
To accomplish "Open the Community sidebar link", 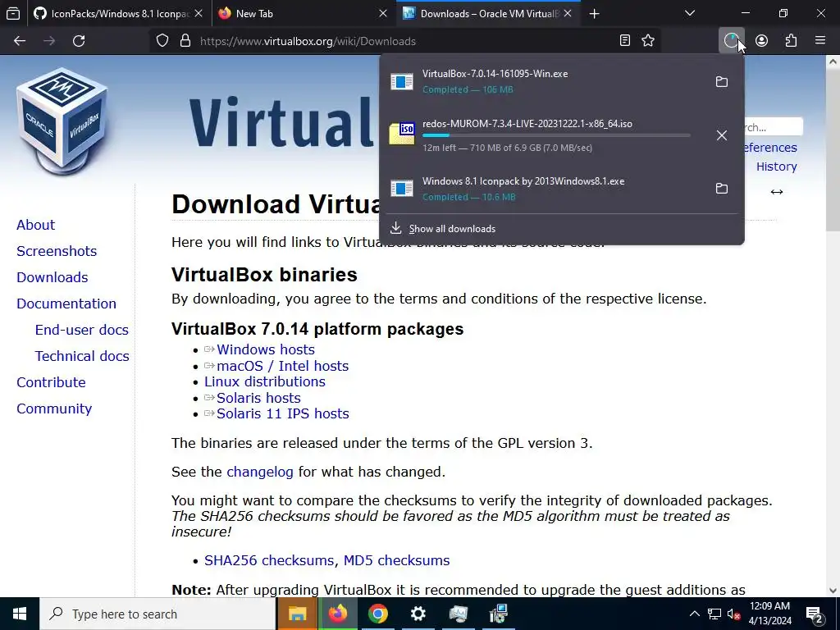I will coord(54,409).
